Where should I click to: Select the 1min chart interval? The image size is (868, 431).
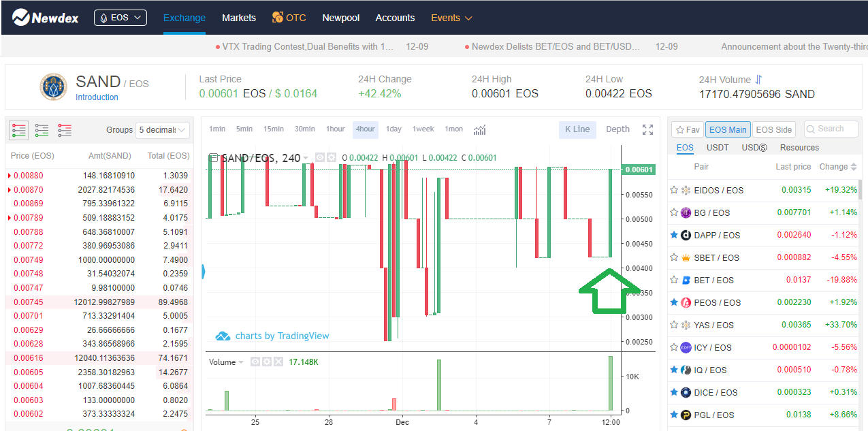pos(217,129)
